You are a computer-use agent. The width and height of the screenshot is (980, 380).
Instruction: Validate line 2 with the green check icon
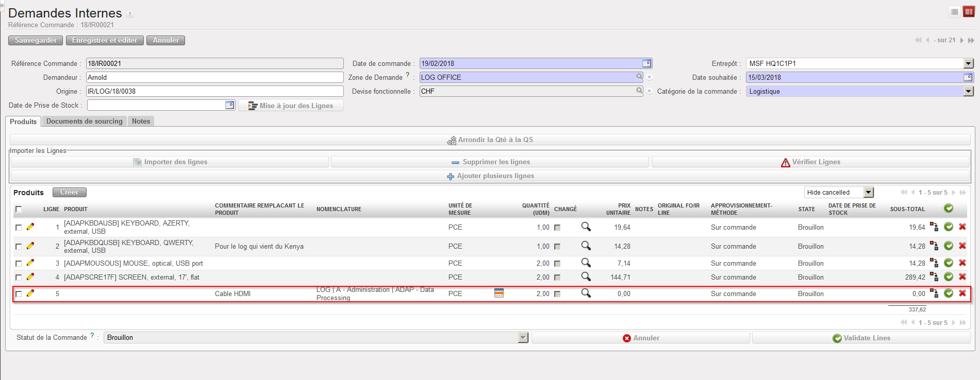pyautogui.click(x=948, y=246)
